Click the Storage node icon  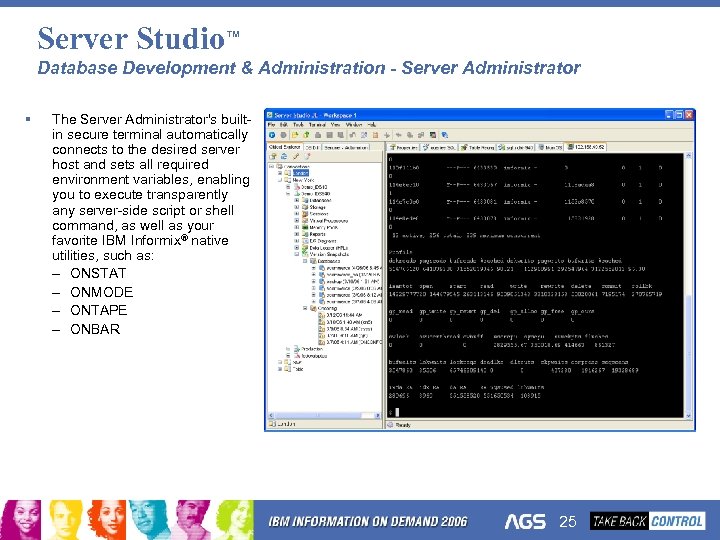point(305,207)
